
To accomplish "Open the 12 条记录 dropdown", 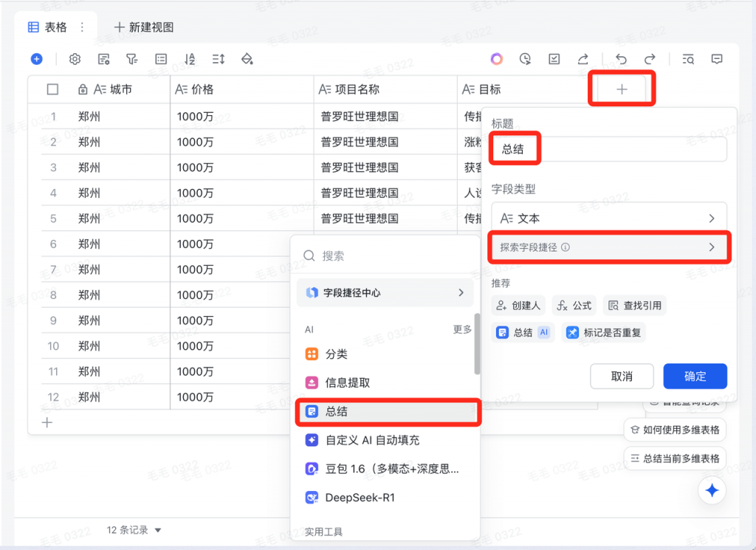I will pyautogui.click(x=134, y=530).
